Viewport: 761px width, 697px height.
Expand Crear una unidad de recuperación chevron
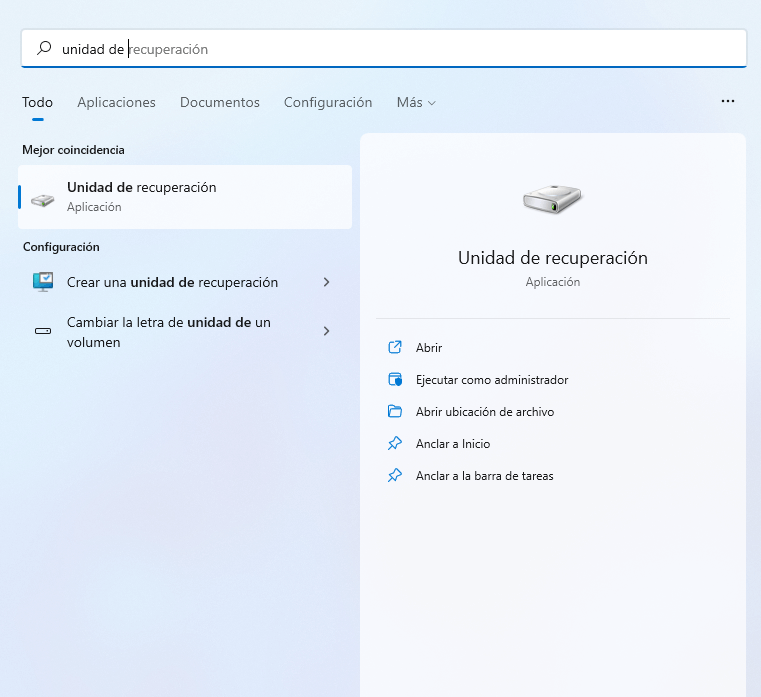[x=326, y=283]
